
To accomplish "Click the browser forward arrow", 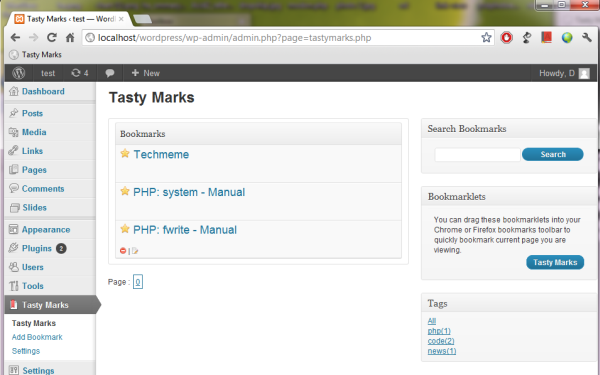I will [x=34, y=38].
